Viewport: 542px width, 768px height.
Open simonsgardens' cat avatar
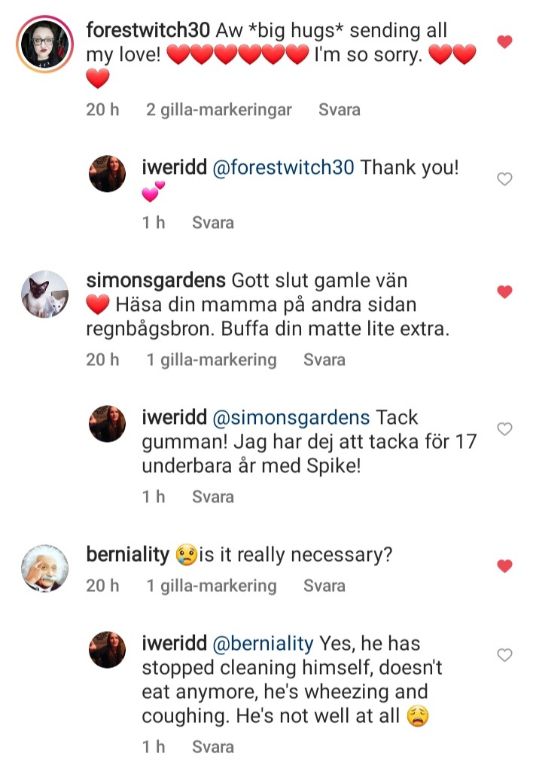45,294
